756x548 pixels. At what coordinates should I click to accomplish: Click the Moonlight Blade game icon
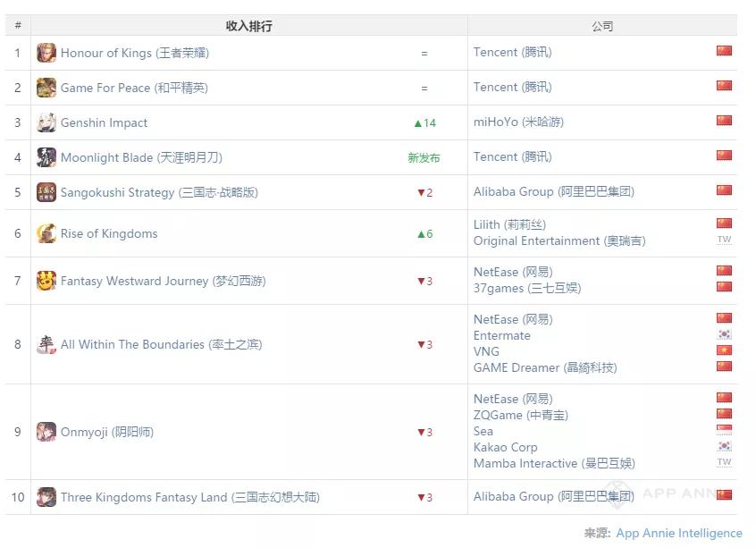[46, 157]
